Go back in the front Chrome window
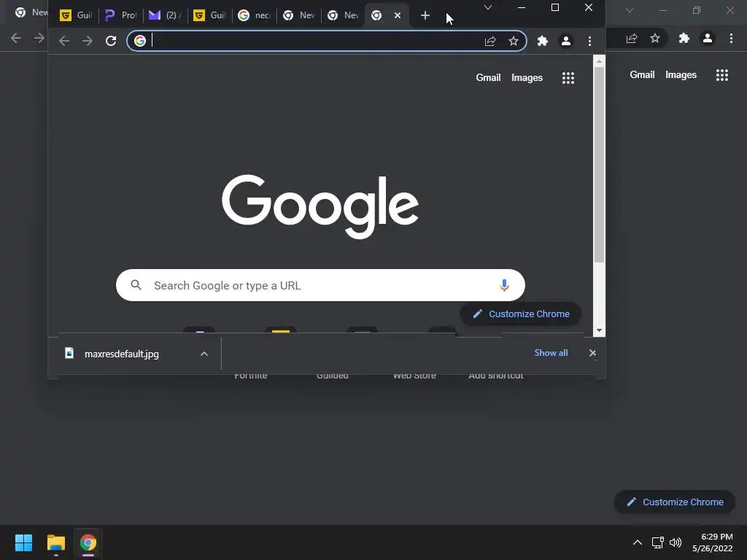The height and width of the screenshot is (560, 747). 64,41
